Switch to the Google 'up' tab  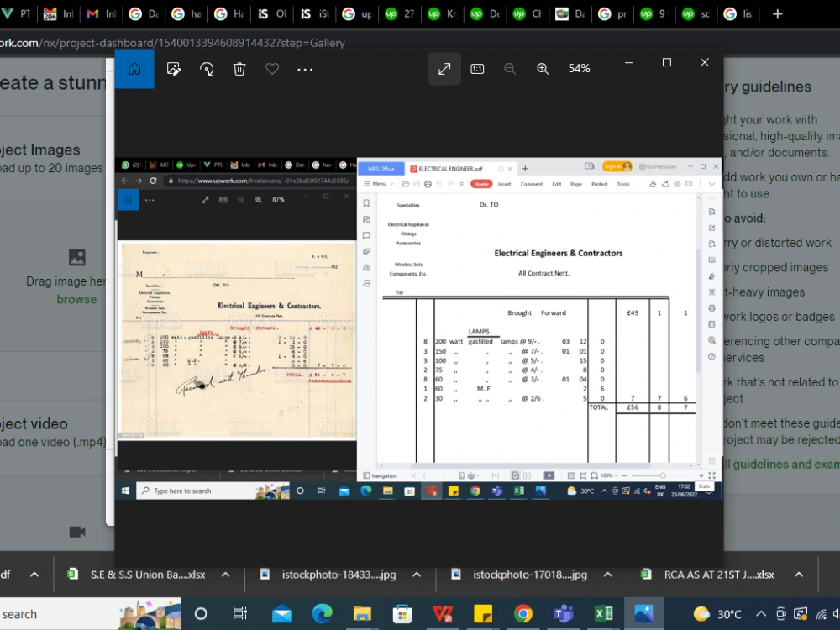click(x=357, y=14)
